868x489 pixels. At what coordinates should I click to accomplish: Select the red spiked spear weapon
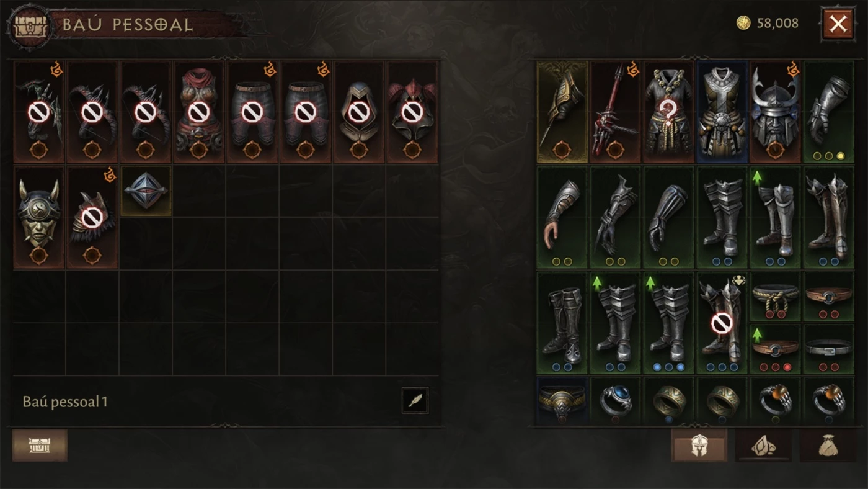(616, 112)
